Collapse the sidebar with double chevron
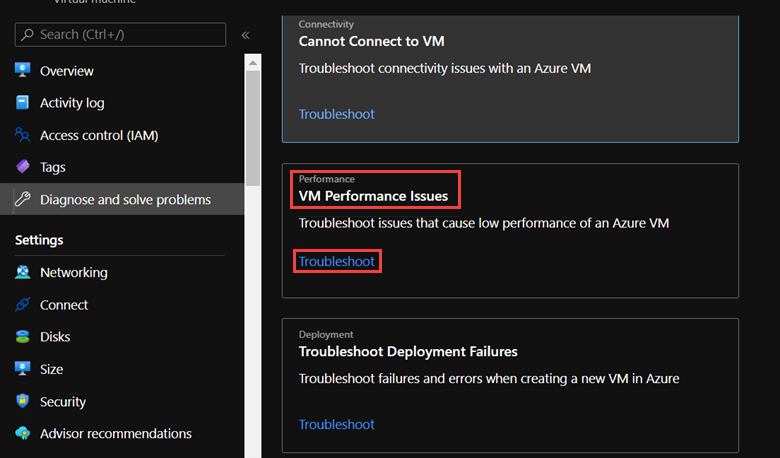Image resolution: width=780 pixels, height=458 pixels. 246,35
